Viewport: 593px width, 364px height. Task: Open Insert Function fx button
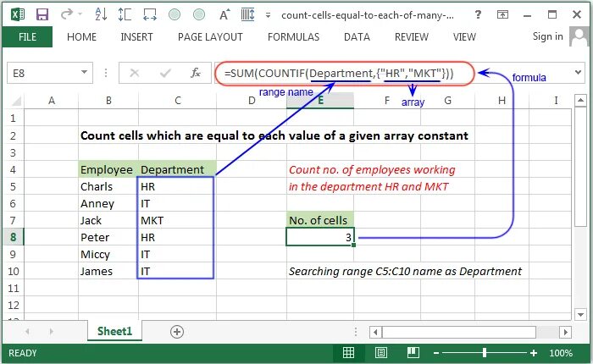point(196,73)
